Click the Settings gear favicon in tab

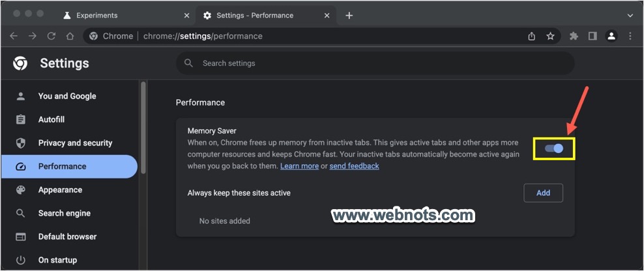207,16
